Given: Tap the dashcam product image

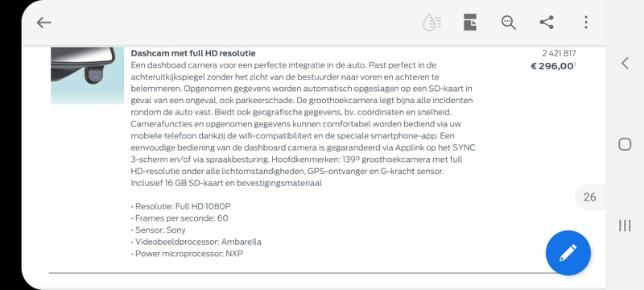Looking at the screenshot, I should pos(88,75).
